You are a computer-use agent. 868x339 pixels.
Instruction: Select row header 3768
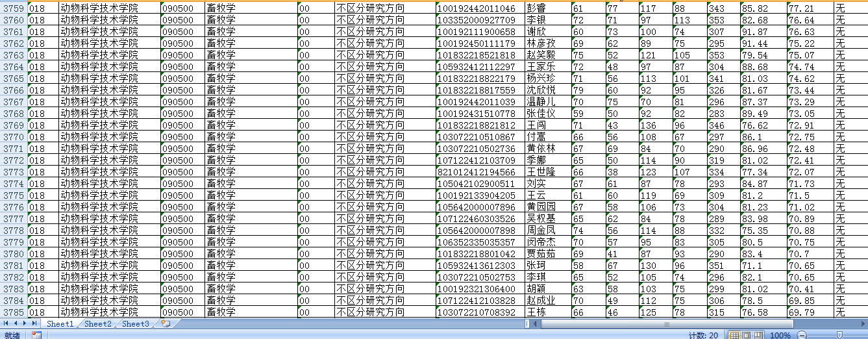click(14, 114)
